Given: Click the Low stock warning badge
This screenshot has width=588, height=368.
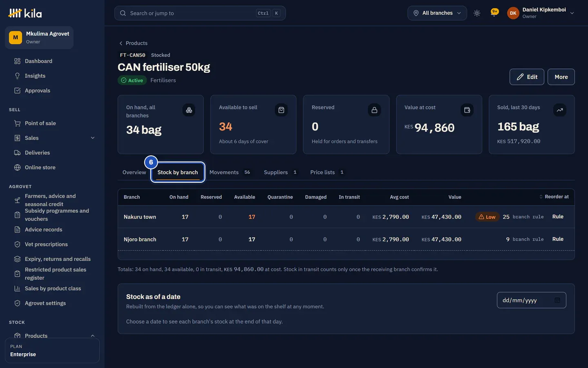Looking at the screenshot, I should (x=487, y=217).
